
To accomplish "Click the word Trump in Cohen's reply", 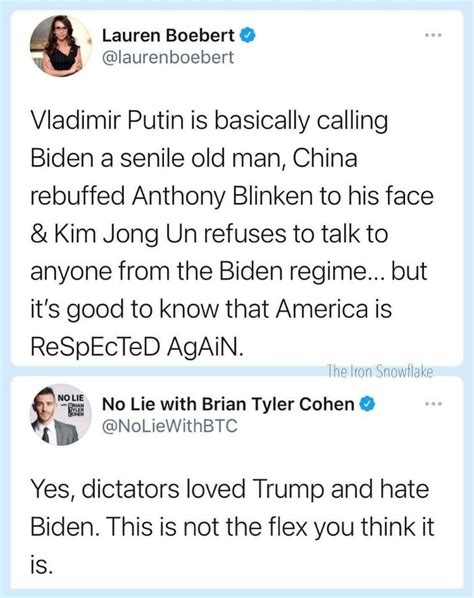I will click(288, 489).
